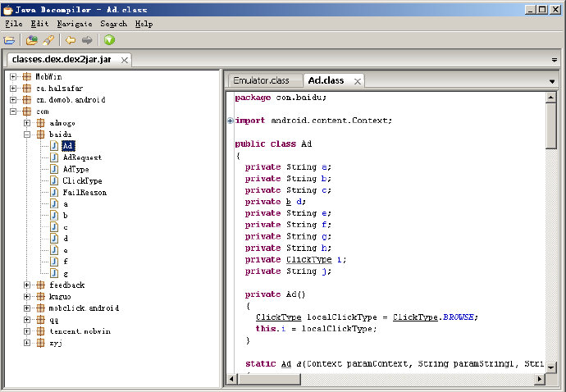Click 'package com.baidu;' line
This screenshot has height=392, width=566.
tap(281, 98)
